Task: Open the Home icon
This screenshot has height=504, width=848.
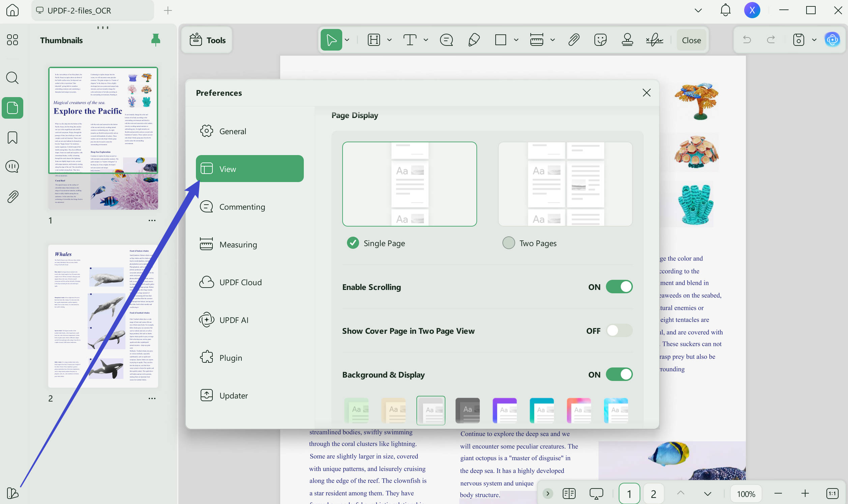Action: [12, 10]
